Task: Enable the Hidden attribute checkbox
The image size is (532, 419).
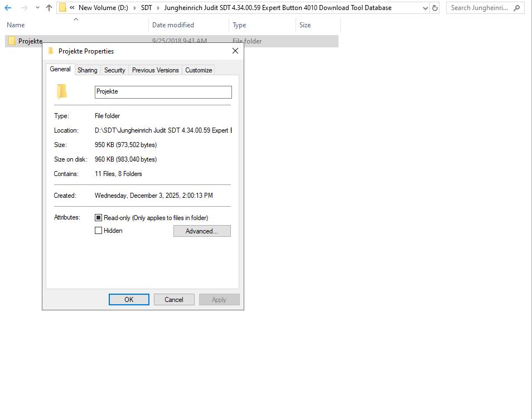Action: pyautogui.click(x=99, y=230)
